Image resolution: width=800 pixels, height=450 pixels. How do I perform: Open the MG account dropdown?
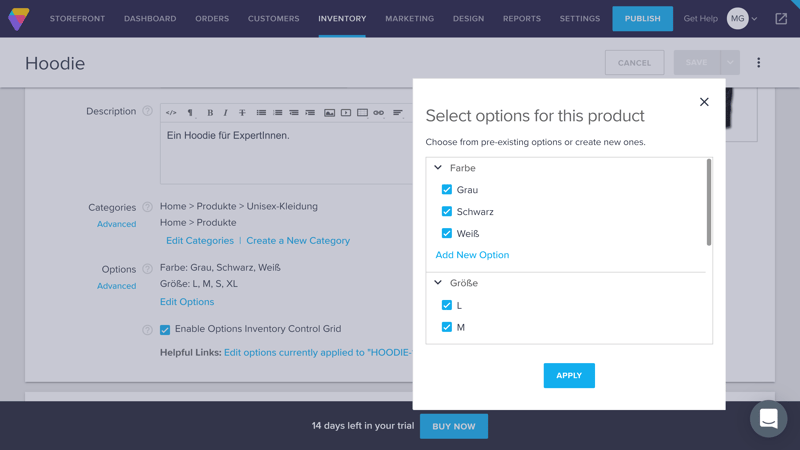tap(742, 19)
